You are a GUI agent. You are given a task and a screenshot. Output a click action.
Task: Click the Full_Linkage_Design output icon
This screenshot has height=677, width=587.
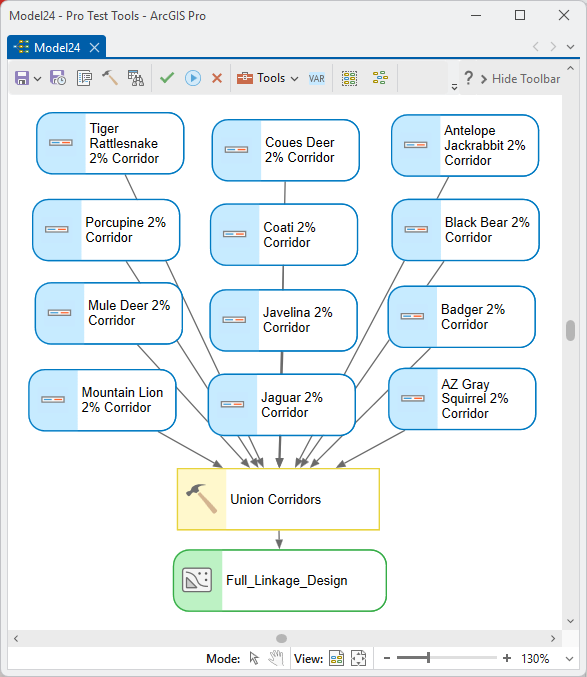coord(197,579)
